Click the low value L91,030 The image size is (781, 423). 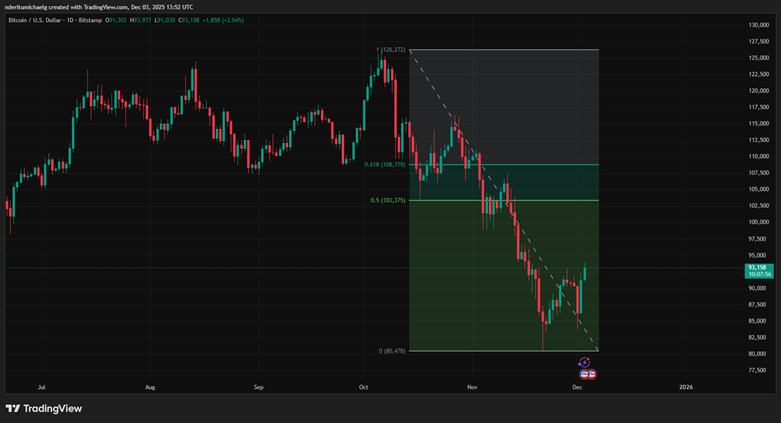click(164, 20)
